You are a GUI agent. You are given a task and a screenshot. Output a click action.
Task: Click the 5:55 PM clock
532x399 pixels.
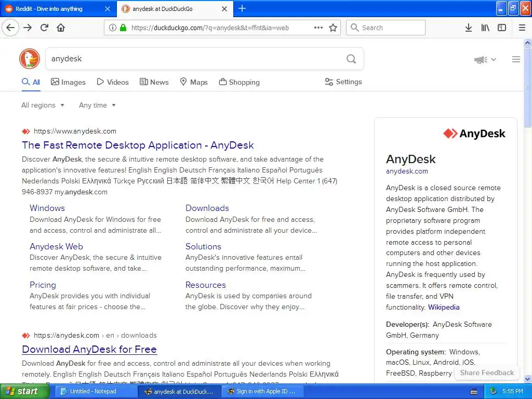tap(512, 392)
